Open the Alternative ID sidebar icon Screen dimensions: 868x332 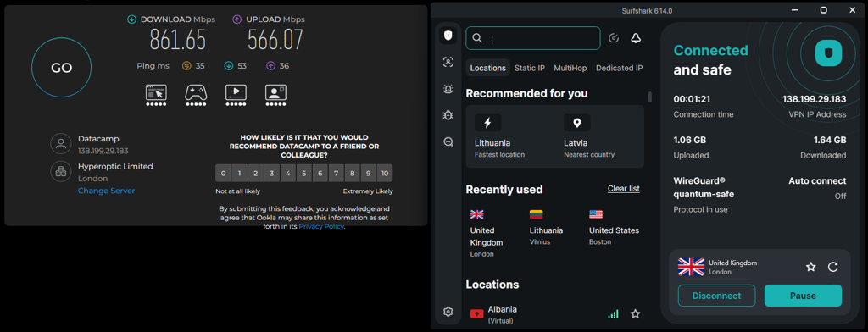coord(448,62)
